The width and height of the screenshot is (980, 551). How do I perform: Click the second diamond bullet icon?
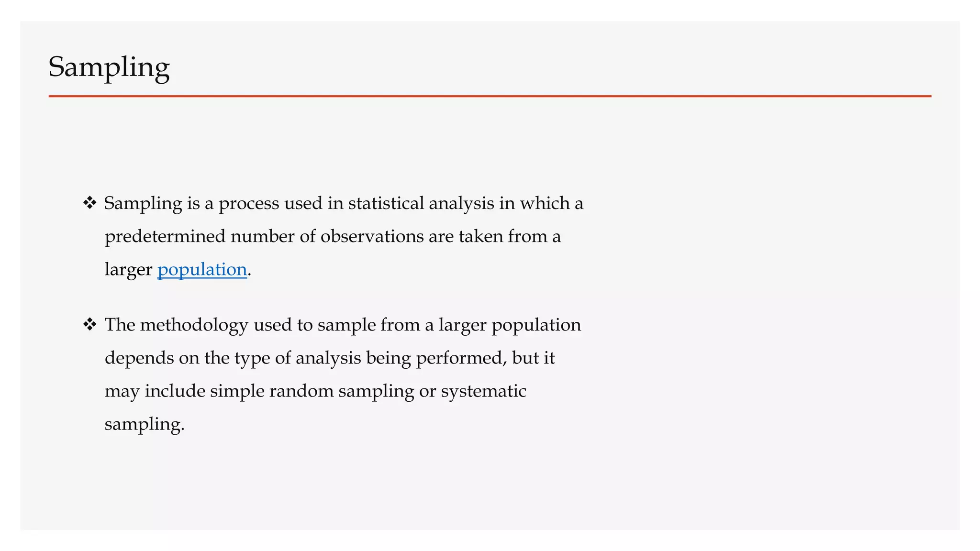89,325
